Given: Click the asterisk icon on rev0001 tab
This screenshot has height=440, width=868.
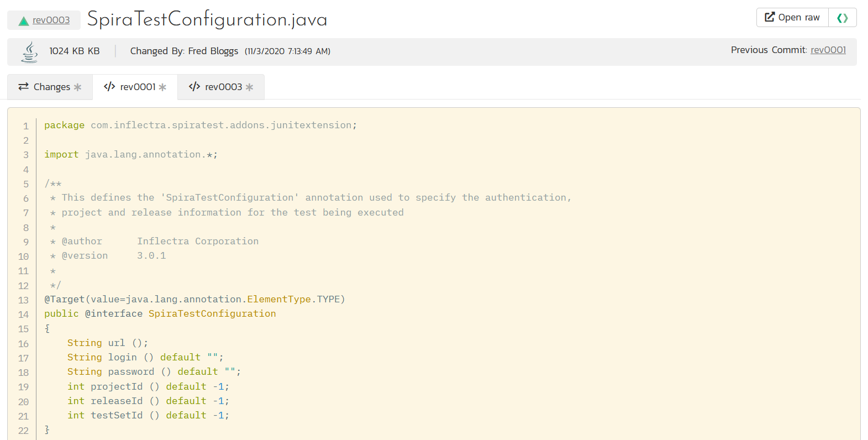Looking at the screenshot, I should tap(162, 87).
